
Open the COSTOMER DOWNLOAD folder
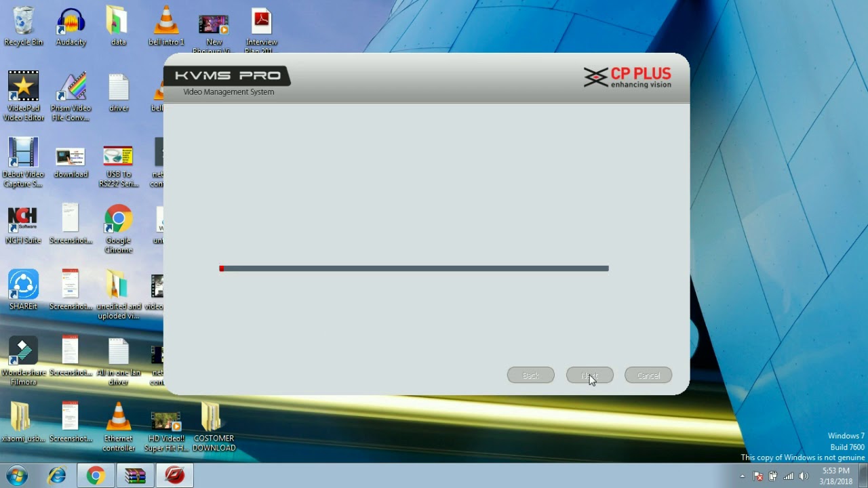(214, 427)
